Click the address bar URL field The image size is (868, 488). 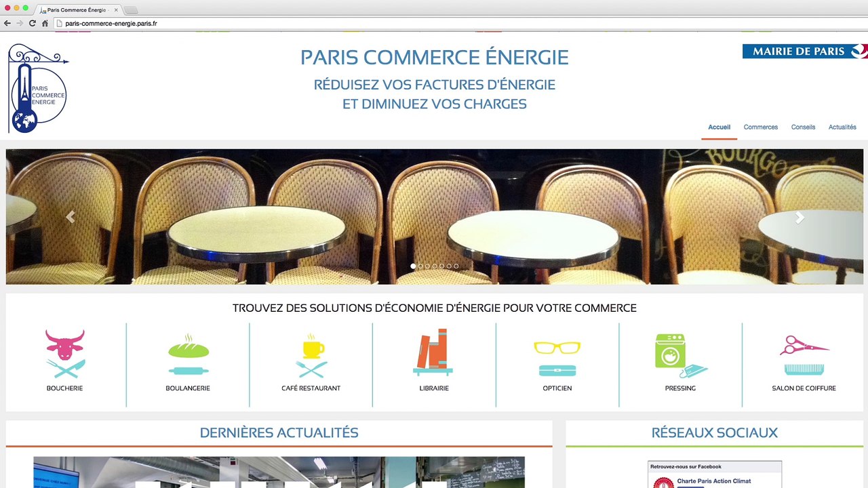point(461,23)
